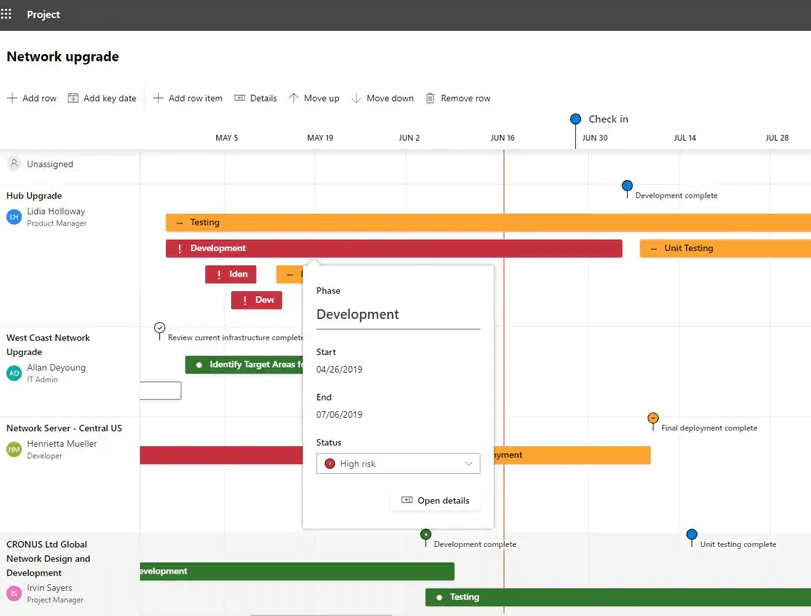Image resolution: width=811 pixels, height=616 pixels.
Task: Select the Remove row label
Action: pyautogui.click(x=465, y=98)
